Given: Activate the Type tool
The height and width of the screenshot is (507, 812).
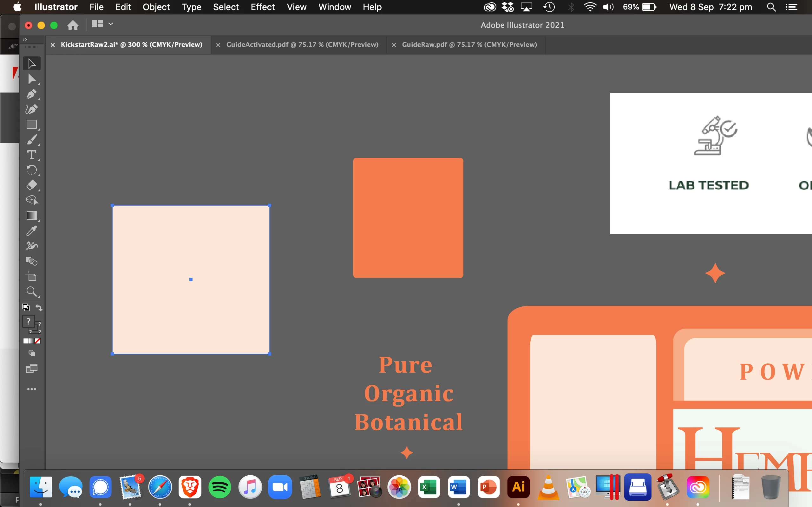Looking at the screenshot, I should click(31, 155).
